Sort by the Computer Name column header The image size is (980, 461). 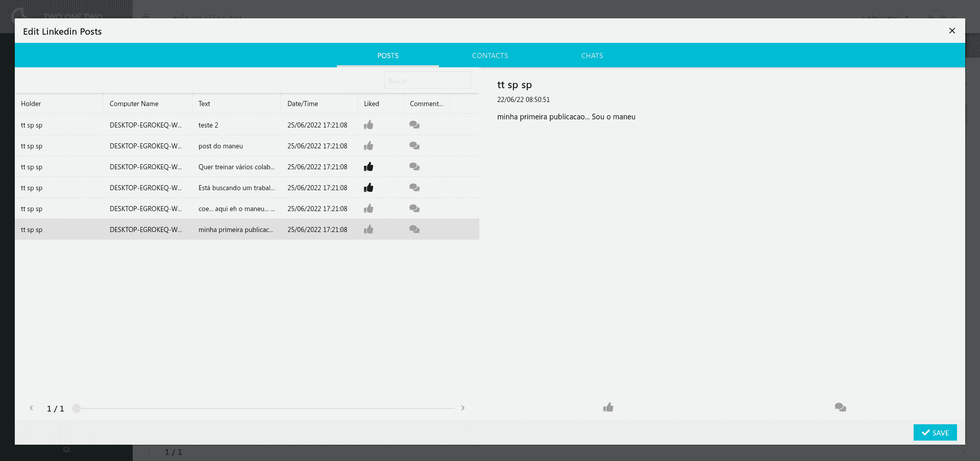(x=148, y=104)
